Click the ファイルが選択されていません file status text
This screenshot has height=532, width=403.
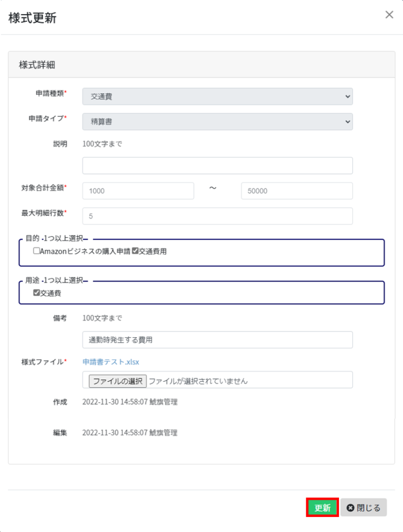[x=198, y=381]
